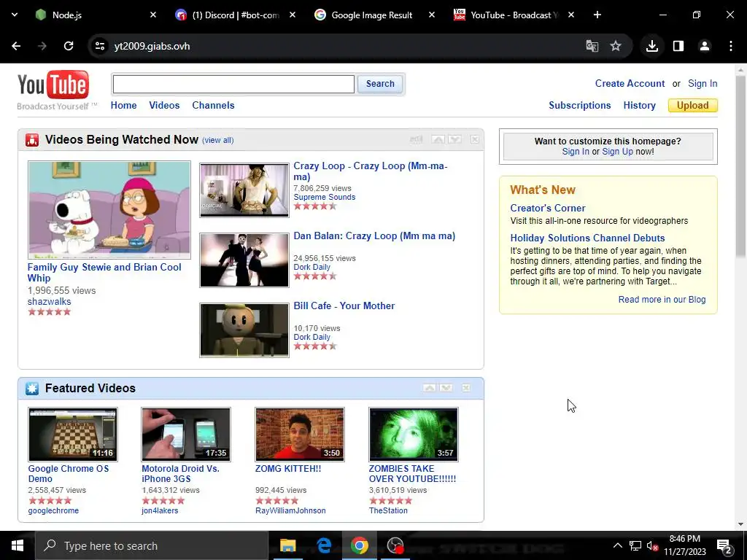
Task: Open the Videos navigation link
Action: pyautogui.click(x=164, y=105)
